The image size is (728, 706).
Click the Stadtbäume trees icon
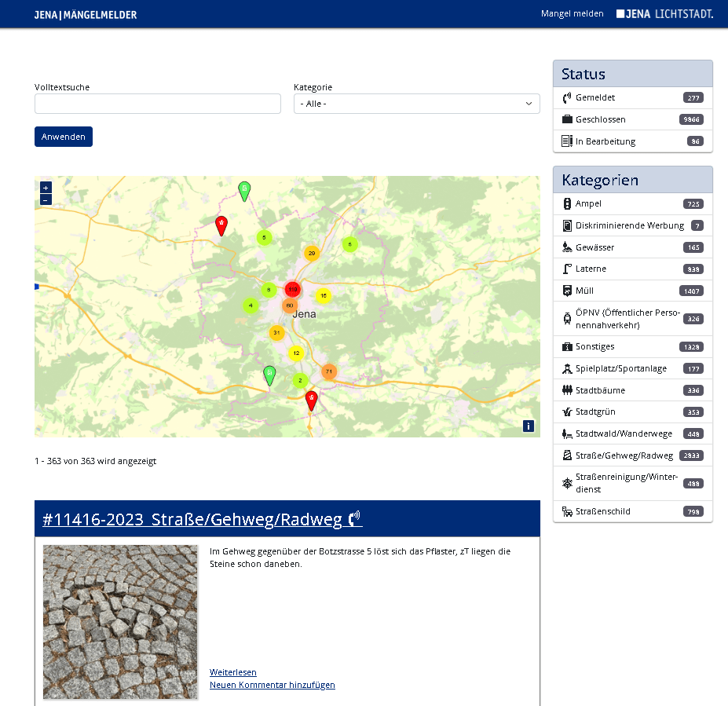click(x=566, y=390)
